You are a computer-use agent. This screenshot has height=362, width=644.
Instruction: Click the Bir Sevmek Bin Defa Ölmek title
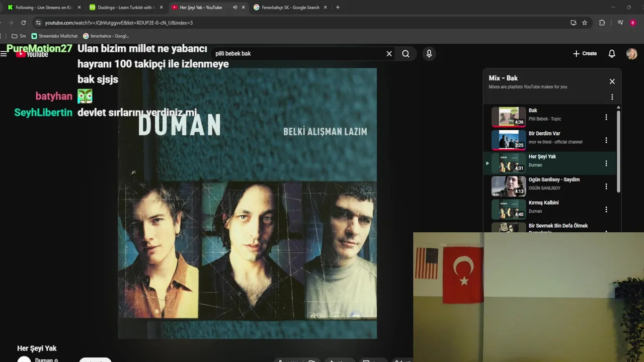point(558,226)
